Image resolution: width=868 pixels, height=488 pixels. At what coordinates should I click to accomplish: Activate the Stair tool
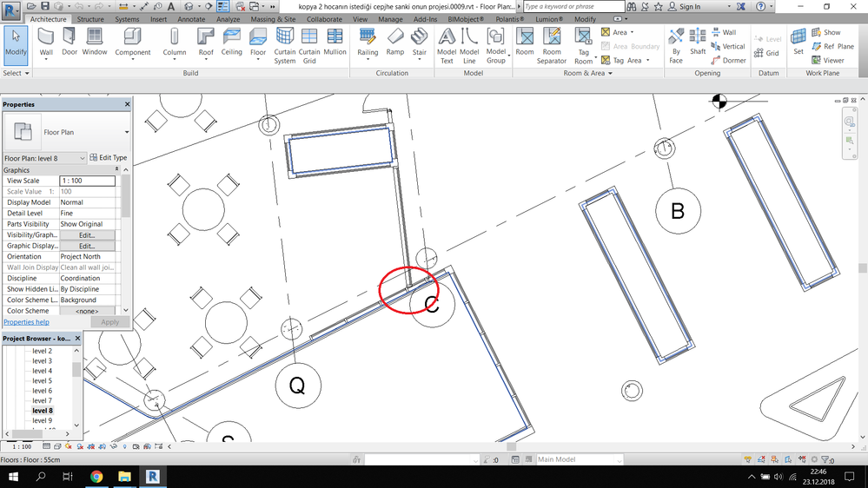419,42
